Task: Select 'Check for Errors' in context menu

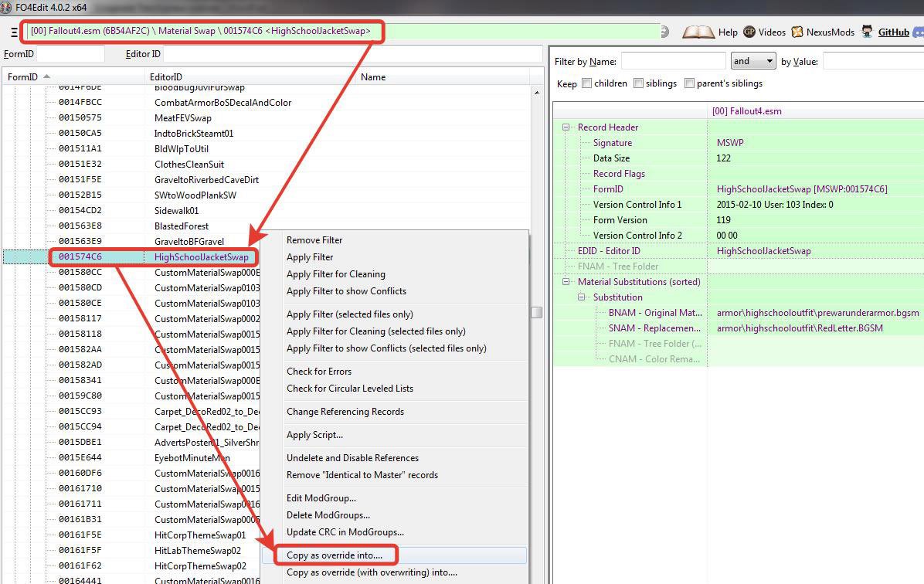Action: pyautogui.click(x=319, y=372)
